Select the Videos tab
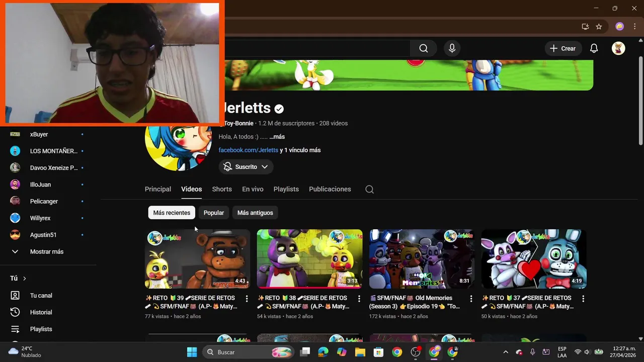This screenshot has height=362, width=644. 191,189
